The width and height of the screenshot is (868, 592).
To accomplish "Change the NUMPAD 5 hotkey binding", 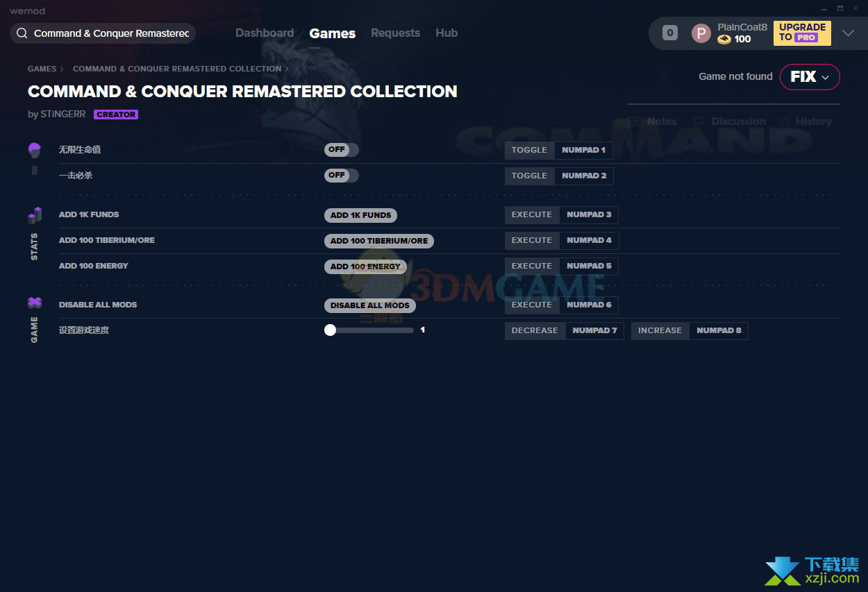I will pyautogui.click(x=589, y=266).
